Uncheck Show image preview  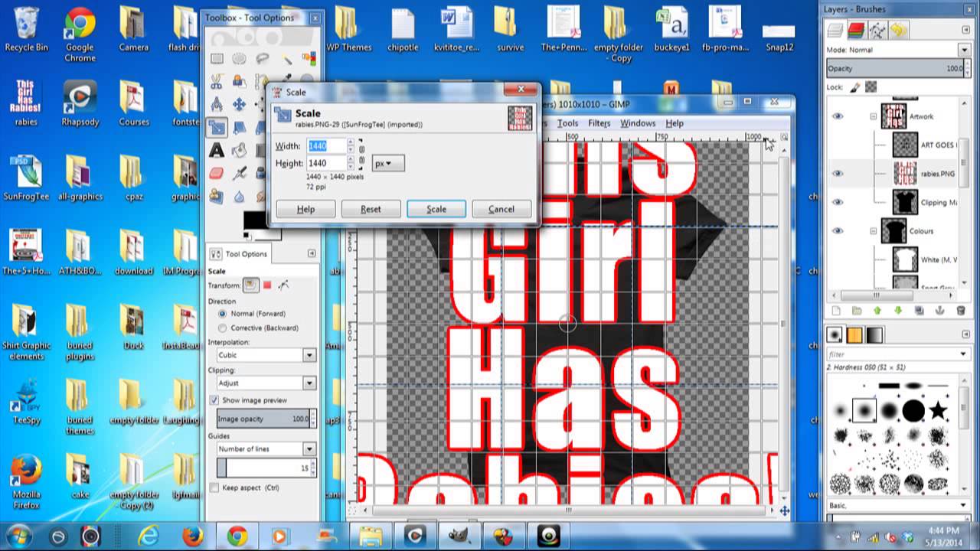click(214, 400)
